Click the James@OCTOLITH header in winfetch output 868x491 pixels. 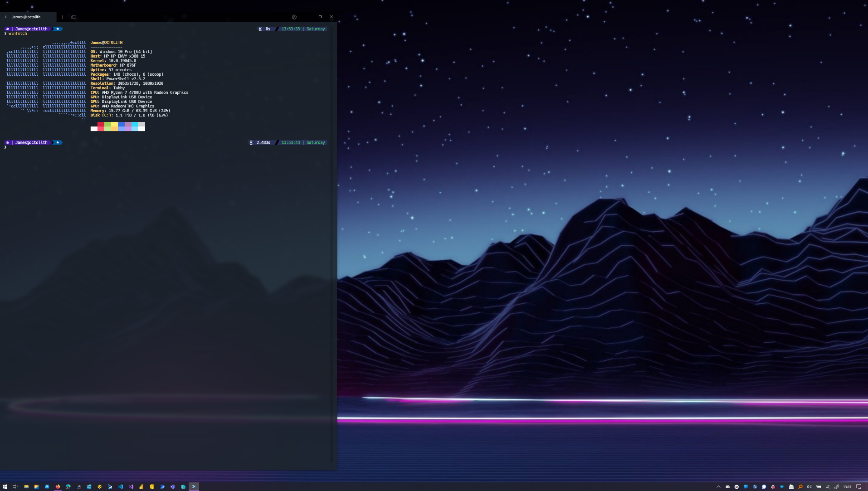(107, 43)
